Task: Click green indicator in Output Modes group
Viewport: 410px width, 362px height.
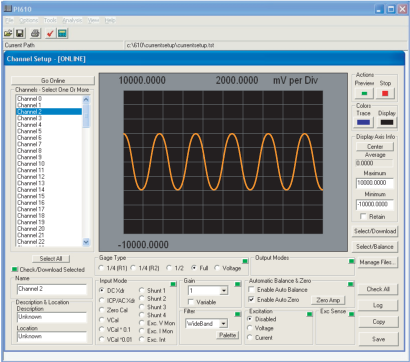Action: [351, 261]
